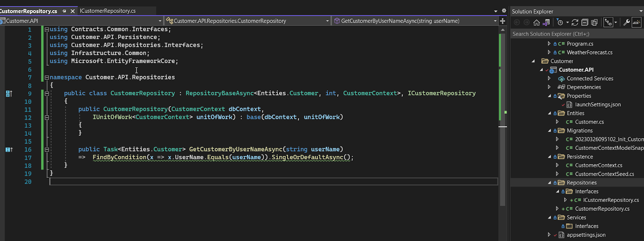Screen dimensions: 644x241
Task: Click the Forward arrow in Solution Explorer
Action: point(526,23)
